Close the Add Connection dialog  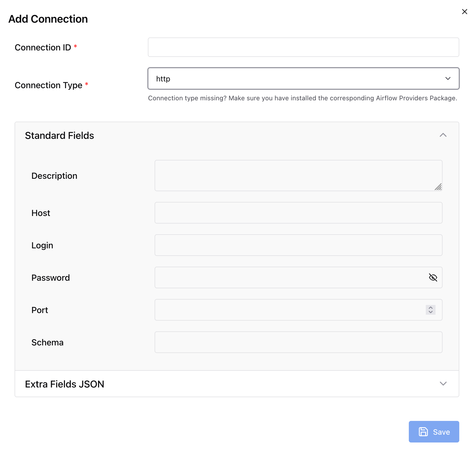(x=465, y=12)
